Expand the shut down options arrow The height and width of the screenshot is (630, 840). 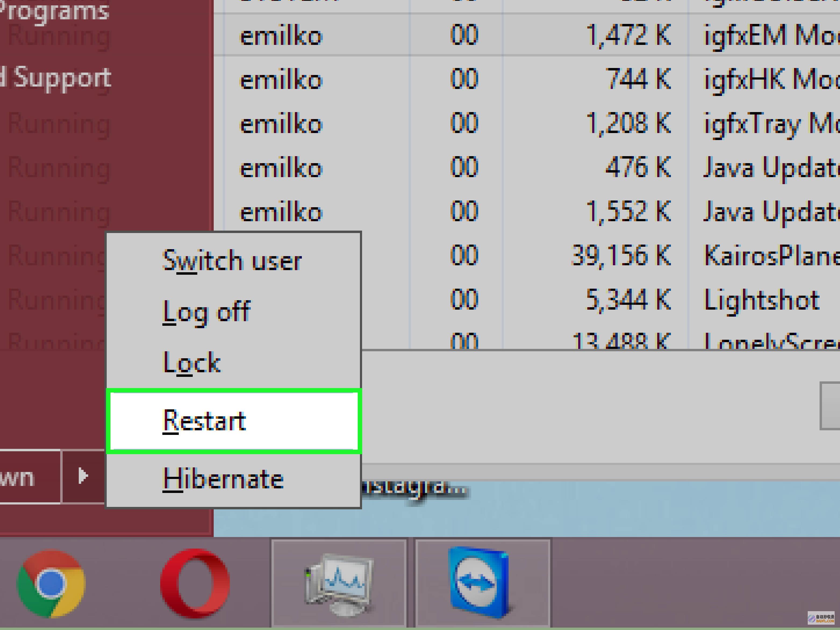83,476
